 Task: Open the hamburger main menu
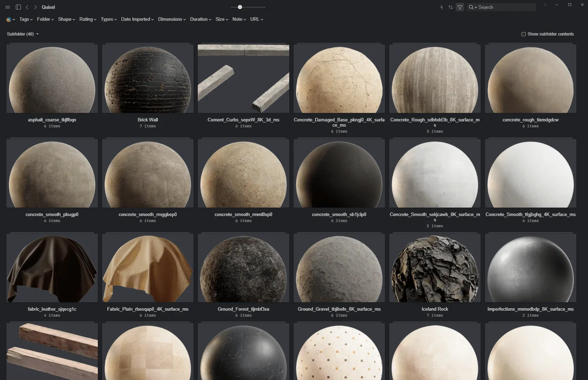(7, 7)
